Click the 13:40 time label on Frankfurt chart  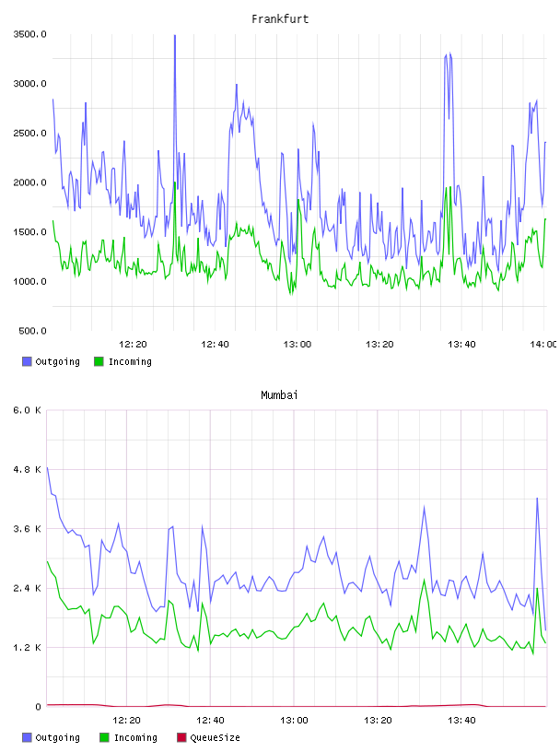tap(461, 345)
